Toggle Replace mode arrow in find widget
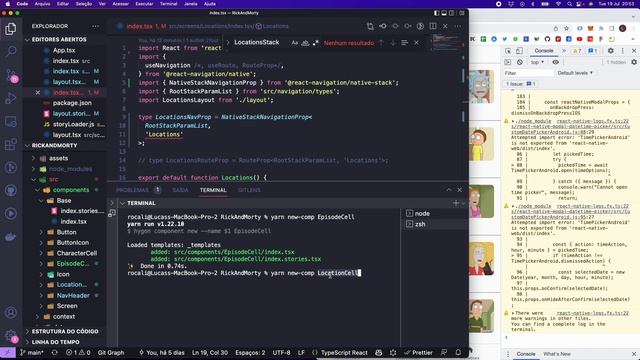This screenshot has height=360, width=640. pyautogui.click(x=228, y=42)
